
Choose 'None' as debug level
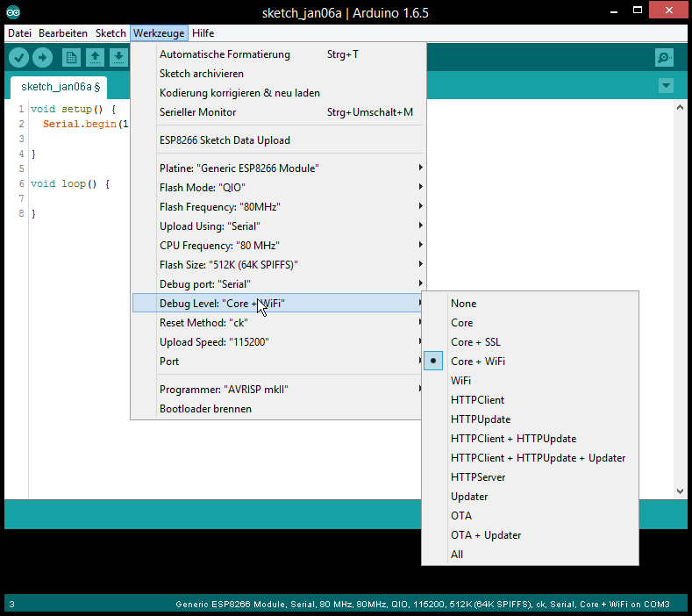pyautogui.click(x=463, y=304)
